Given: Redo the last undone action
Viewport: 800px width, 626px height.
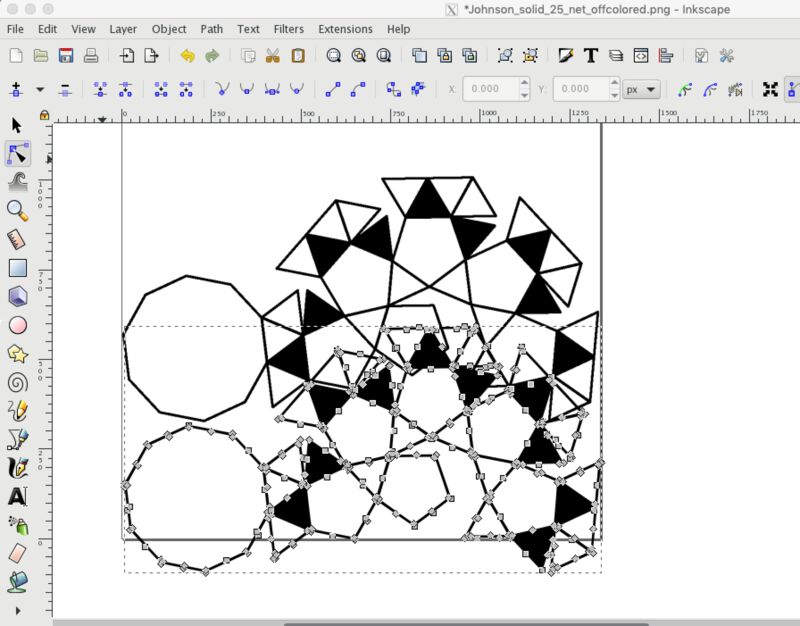Looking at the screenshot, I should 212,56.
